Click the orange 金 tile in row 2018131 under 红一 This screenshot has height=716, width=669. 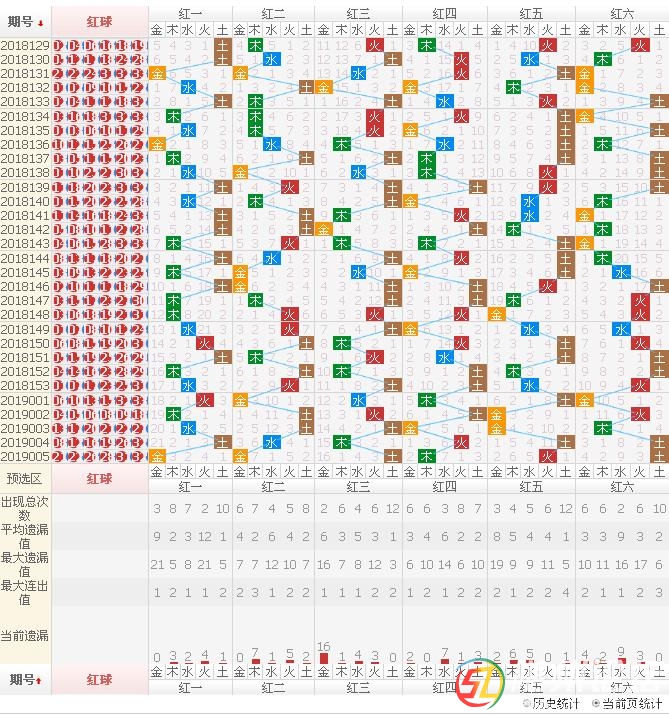(157, 74)
